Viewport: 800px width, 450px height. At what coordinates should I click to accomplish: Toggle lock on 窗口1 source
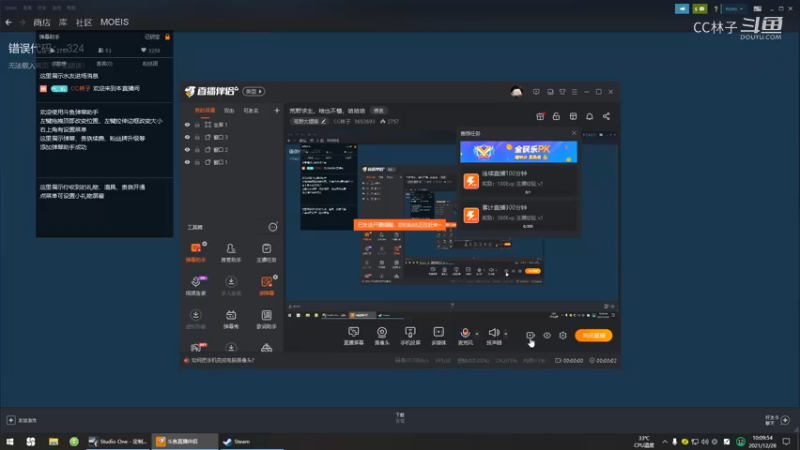[x=197, y=162]
